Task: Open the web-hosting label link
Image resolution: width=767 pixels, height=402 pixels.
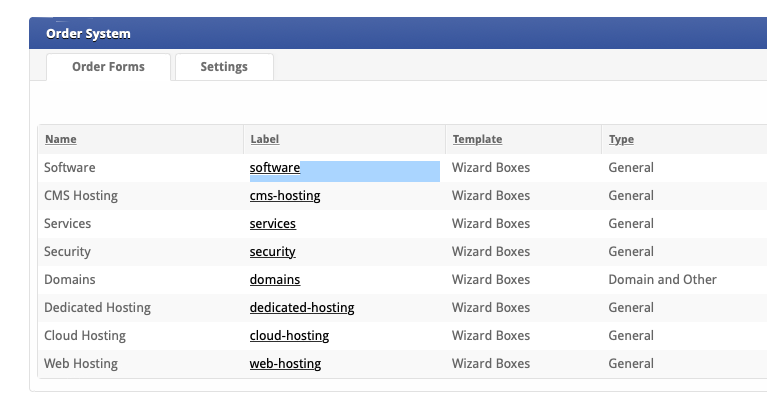Action: 285,363
